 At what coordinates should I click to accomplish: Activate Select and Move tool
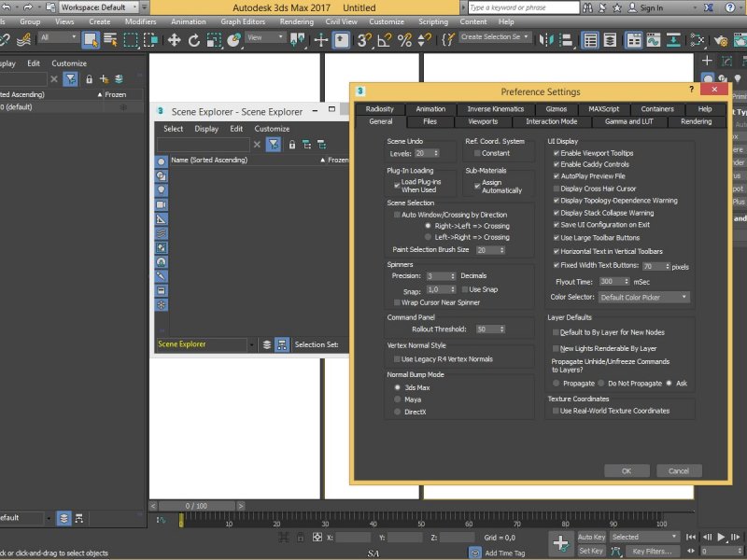tap(174, 40)
